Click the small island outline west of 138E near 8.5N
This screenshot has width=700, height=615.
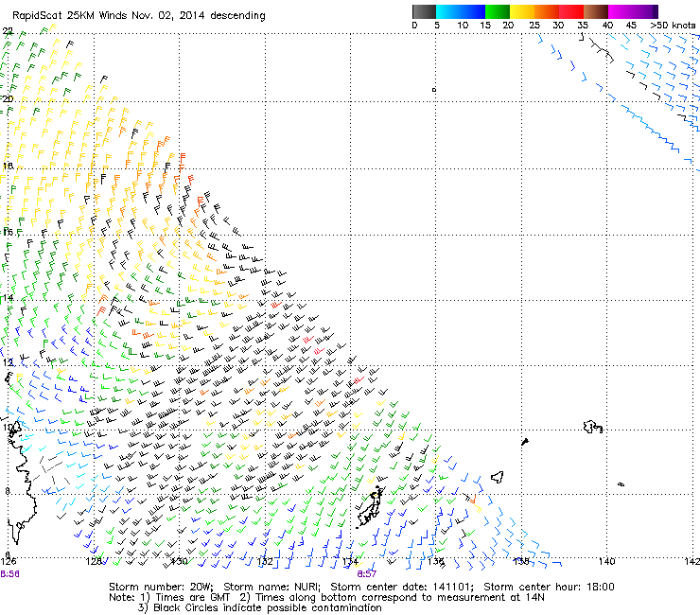pyautogui.click(x=498, y=478)
